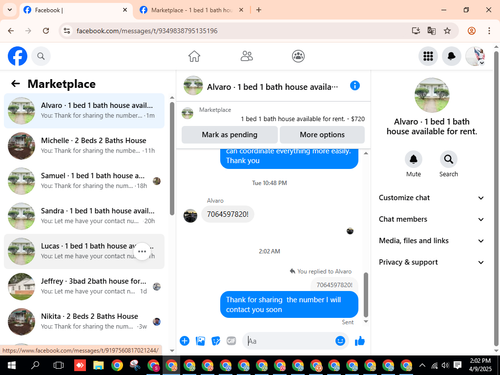Screen dimensions: 500x375
Task: Open the Facebook menu grid icon
Action: point(428,56)
